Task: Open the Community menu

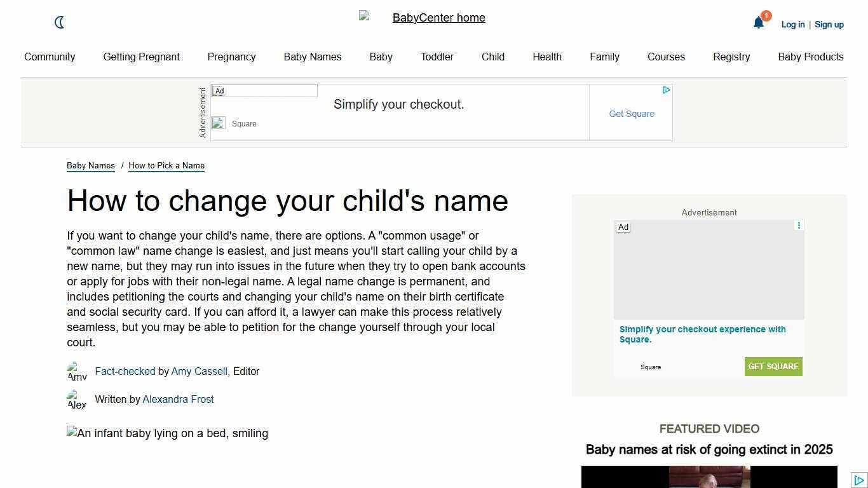Action: 50,57
